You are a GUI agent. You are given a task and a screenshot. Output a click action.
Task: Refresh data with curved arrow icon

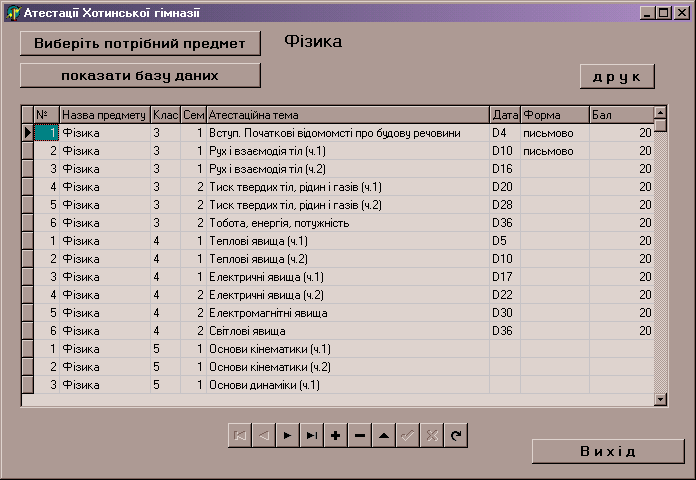point(455,436)
